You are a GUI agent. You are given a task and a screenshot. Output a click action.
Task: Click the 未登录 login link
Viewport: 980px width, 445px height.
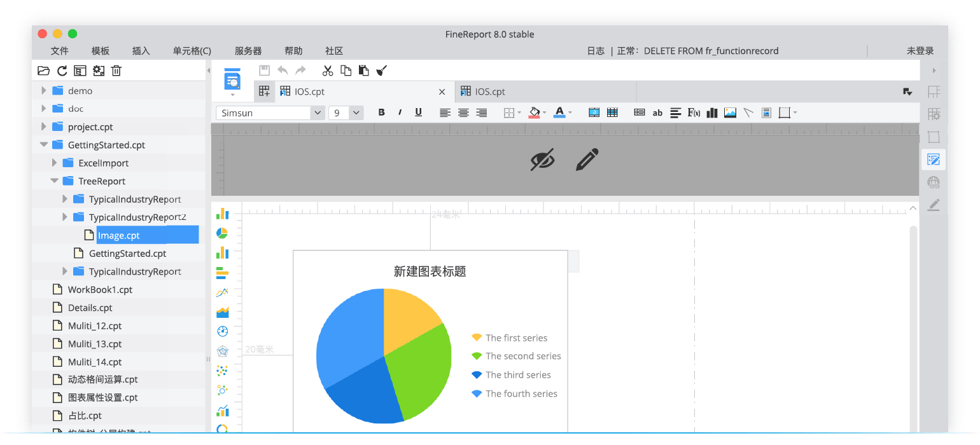point(920,51)
